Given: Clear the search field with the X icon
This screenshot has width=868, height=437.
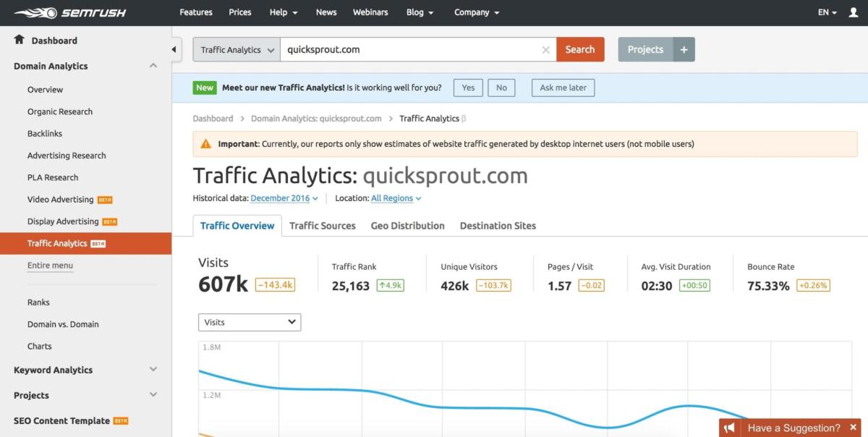Looking at the screenshot, I should [545, 50].
